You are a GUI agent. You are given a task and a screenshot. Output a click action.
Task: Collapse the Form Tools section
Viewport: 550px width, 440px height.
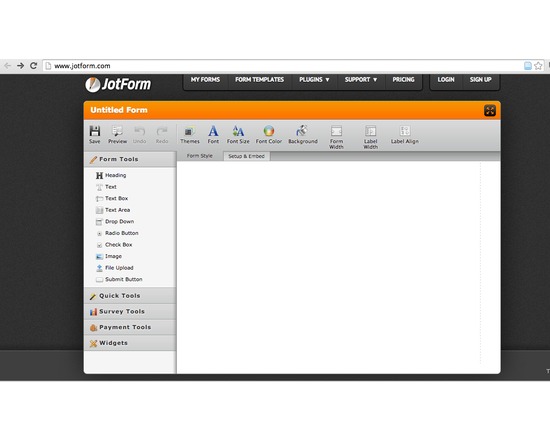click(130, 159)
